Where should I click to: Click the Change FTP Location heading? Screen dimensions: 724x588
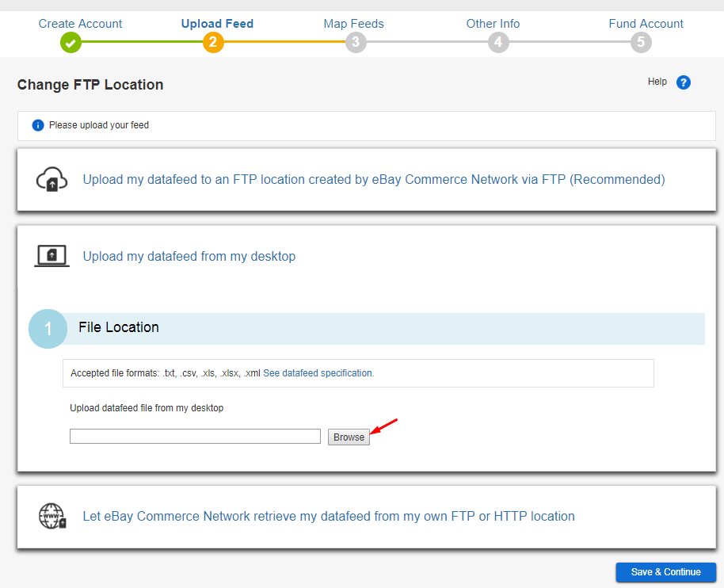(x=90, y=85)
